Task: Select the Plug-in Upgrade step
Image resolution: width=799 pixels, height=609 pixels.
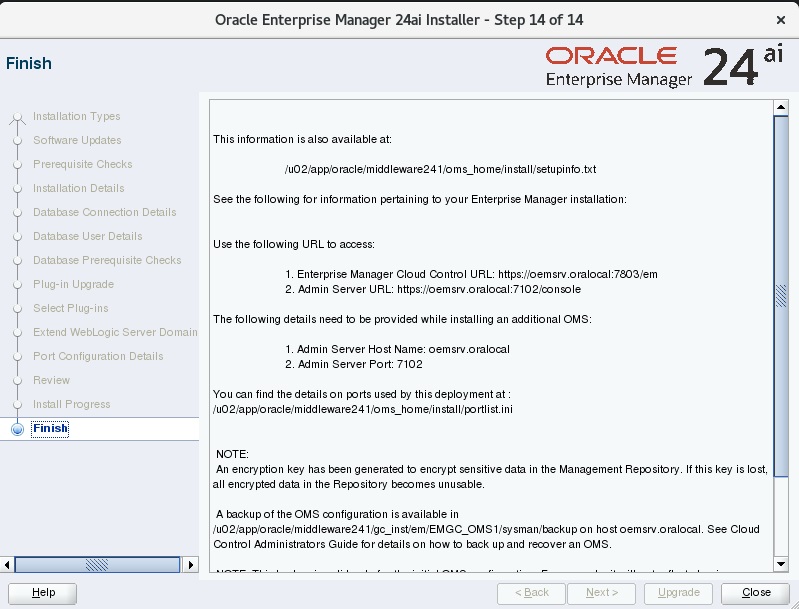Action: point(73,285)
